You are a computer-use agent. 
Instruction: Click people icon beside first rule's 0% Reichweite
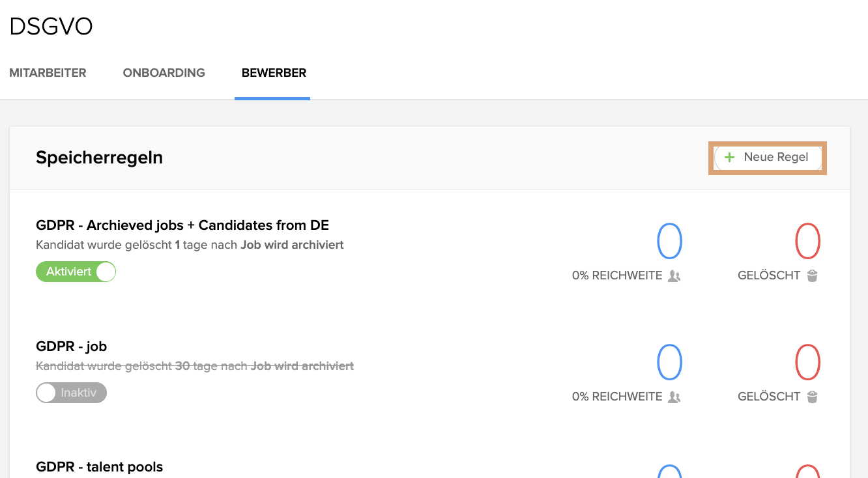click(x=674, y=276)
